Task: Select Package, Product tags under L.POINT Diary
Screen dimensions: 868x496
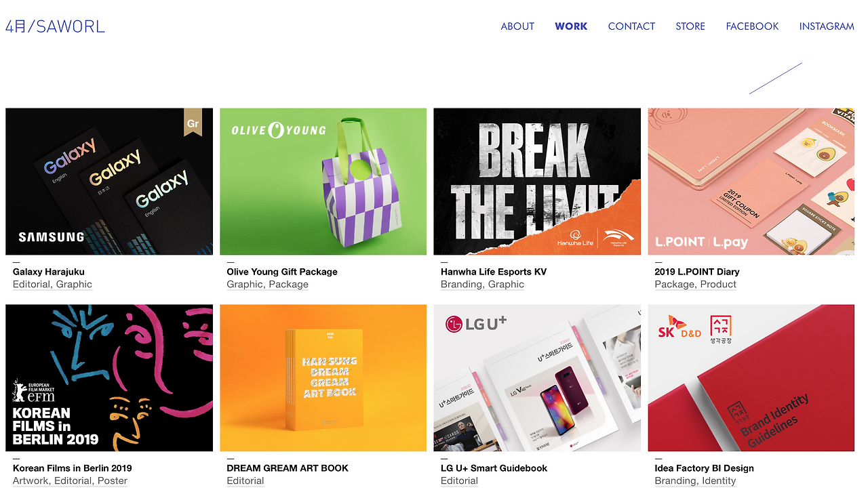Action: click(695, 285)
